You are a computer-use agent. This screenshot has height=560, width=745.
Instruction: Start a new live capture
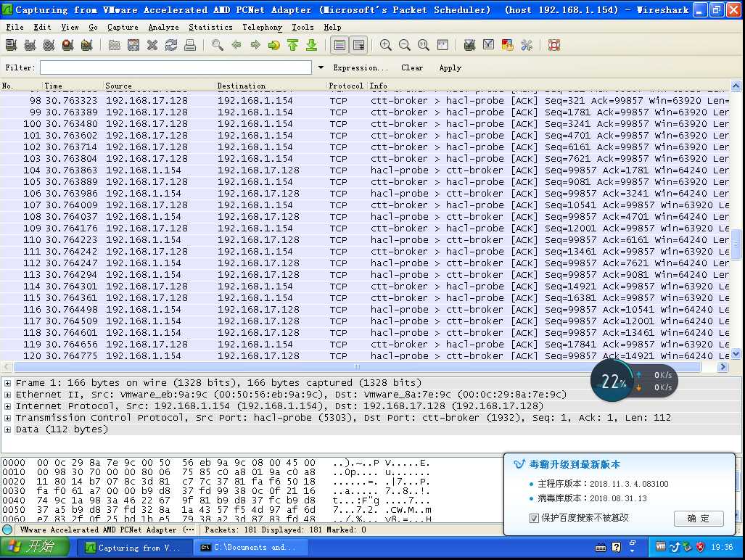click(49, 45)
